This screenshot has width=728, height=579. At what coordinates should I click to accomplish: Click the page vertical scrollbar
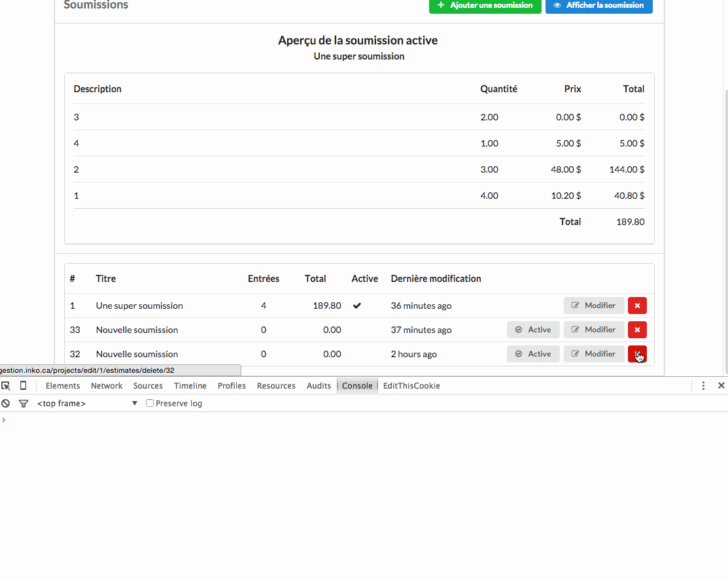(x=725, y=232)
